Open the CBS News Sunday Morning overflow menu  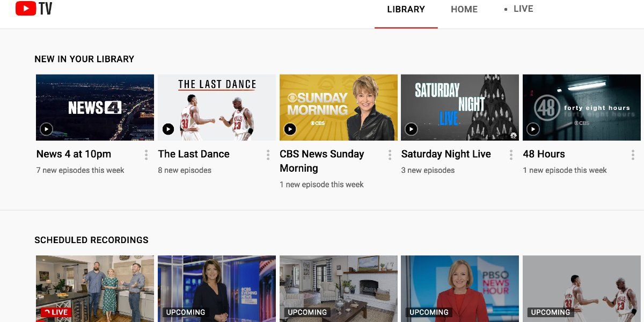coord(390,155)
